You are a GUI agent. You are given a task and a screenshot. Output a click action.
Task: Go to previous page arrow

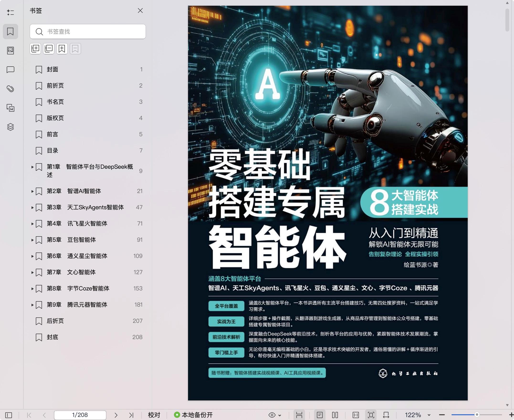click(44, 415)
